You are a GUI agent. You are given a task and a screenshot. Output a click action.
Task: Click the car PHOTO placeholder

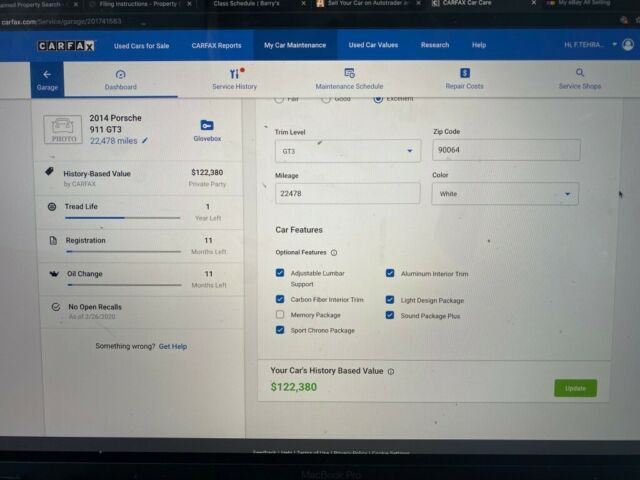pos(63,130)
